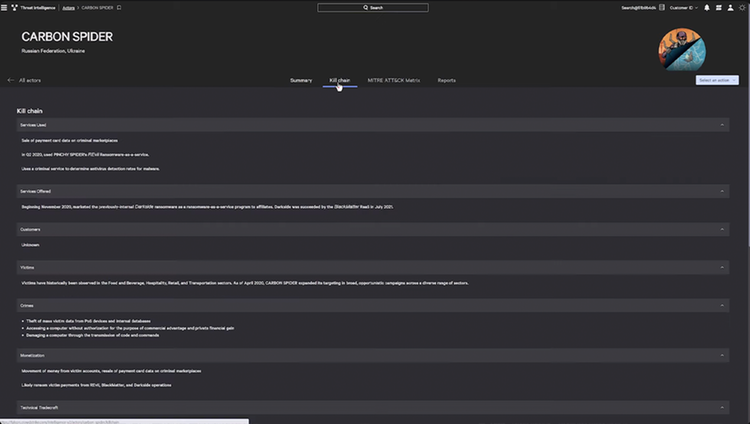Open the Darkside ransomware link
Screen dimensions: 750x424
144,207
